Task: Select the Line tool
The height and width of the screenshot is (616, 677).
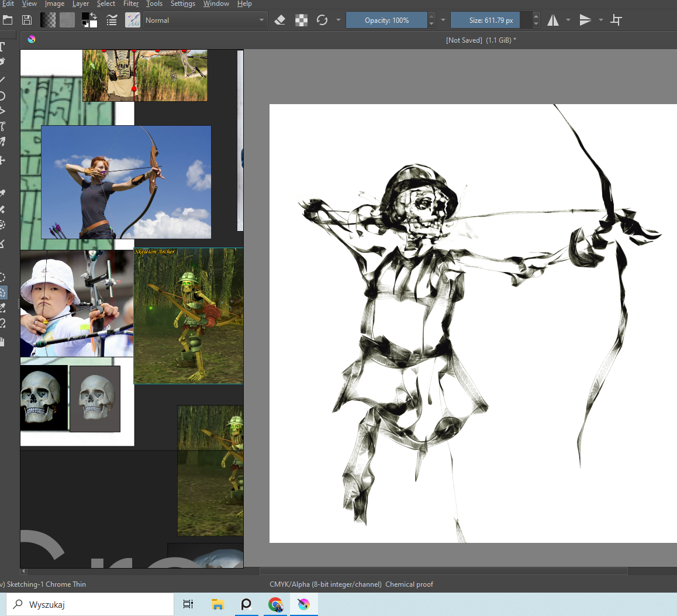Action: (x=3, y=79)
